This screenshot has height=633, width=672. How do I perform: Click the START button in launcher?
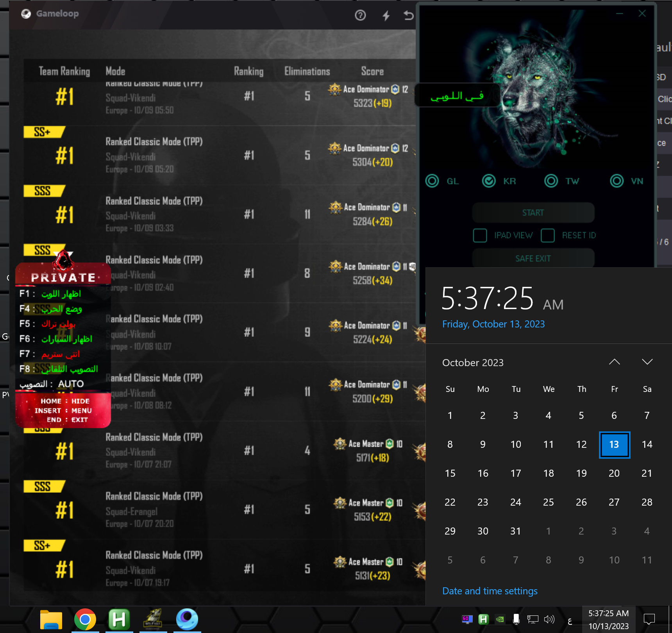point(533,213)
